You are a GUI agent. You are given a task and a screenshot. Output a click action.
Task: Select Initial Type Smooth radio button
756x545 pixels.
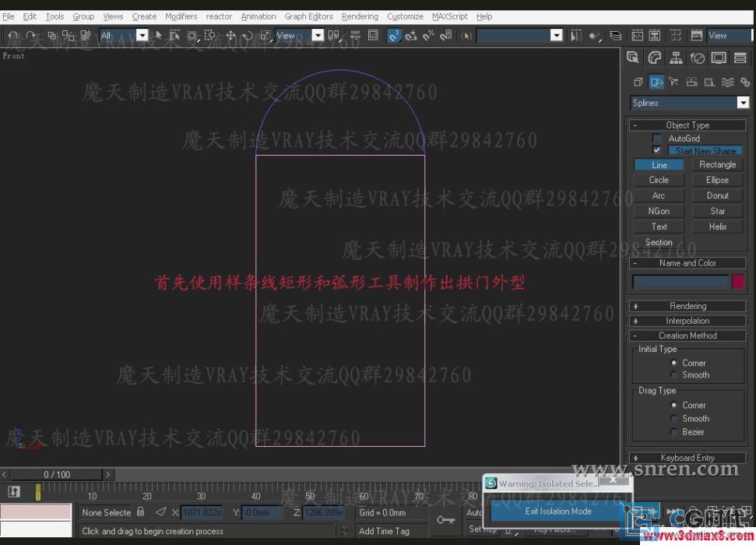coord(673,374)
